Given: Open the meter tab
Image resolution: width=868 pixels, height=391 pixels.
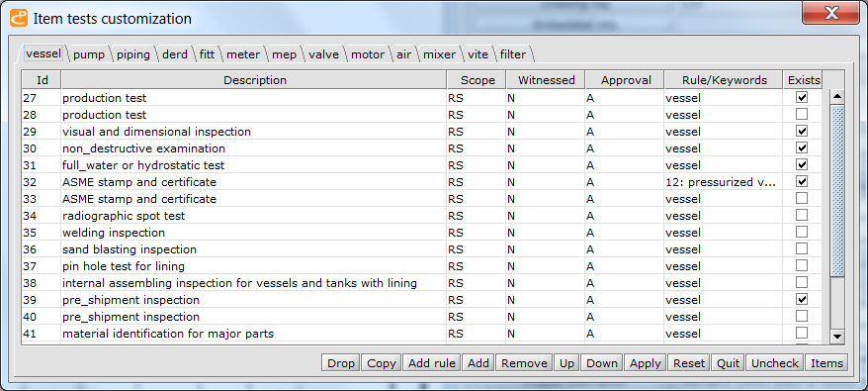Looking at the screenshot, I should coord(243,54).
